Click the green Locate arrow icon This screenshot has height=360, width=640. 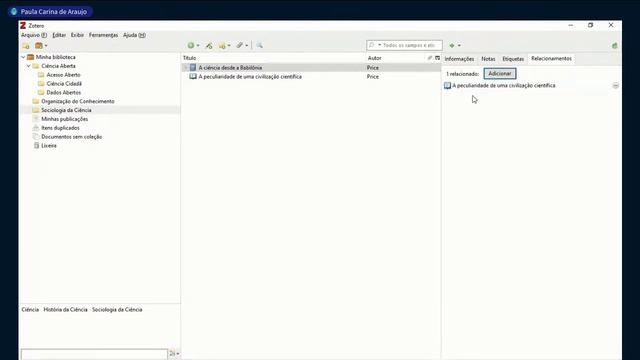click(x=452, y=45)
